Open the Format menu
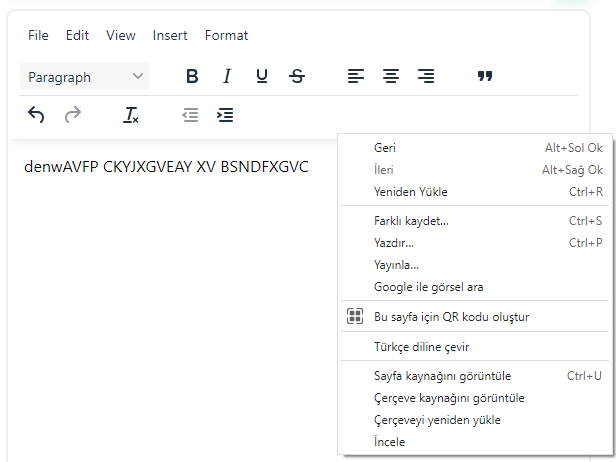 (226, 35)
